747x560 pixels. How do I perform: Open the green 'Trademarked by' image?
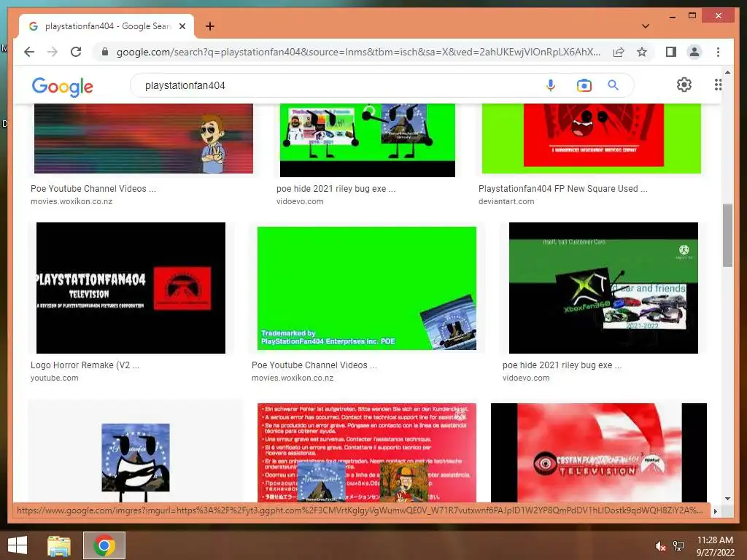(x=366, y=288)
